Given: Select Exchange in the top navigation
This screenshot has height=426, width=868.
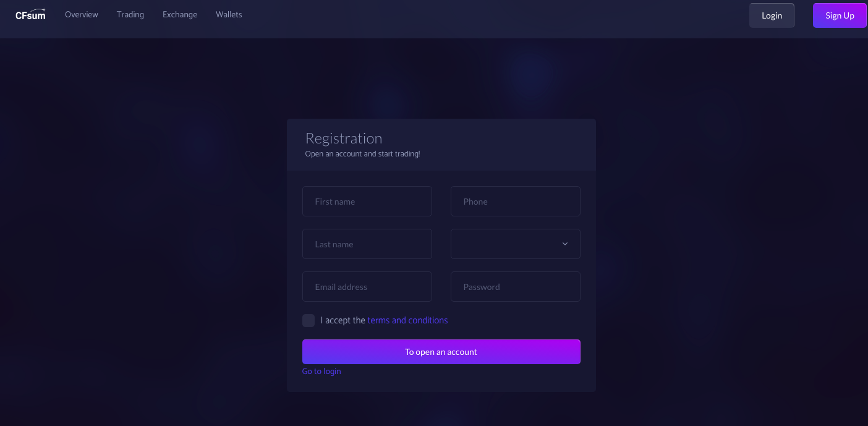Looking at the screenshot, I should 180,14.
